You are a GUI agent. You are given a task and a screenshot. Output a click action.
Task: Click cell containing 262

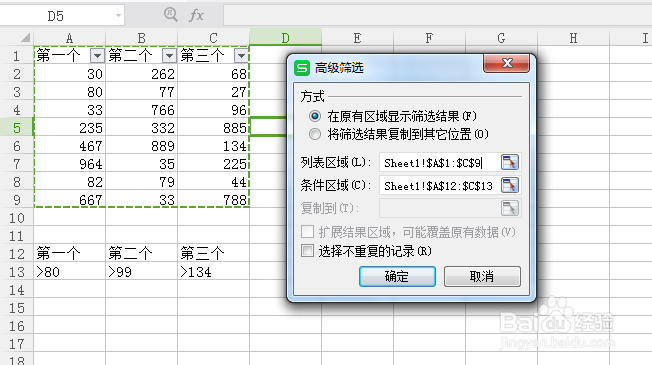[141, 74]
